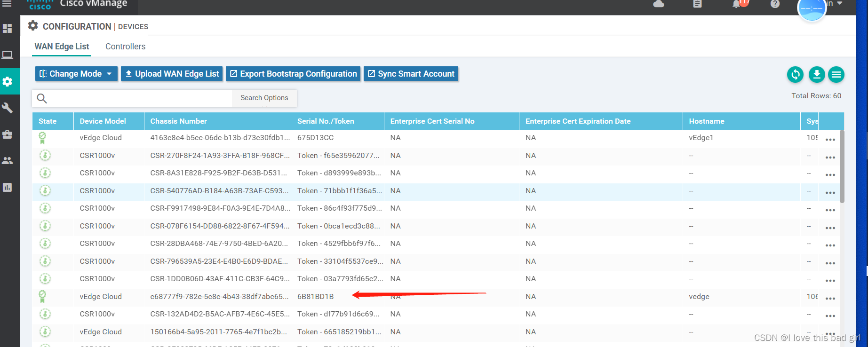This screenshot has width=868, height=347.
Task: Open the help question mark icon
Action: click(x=775, y=4)
